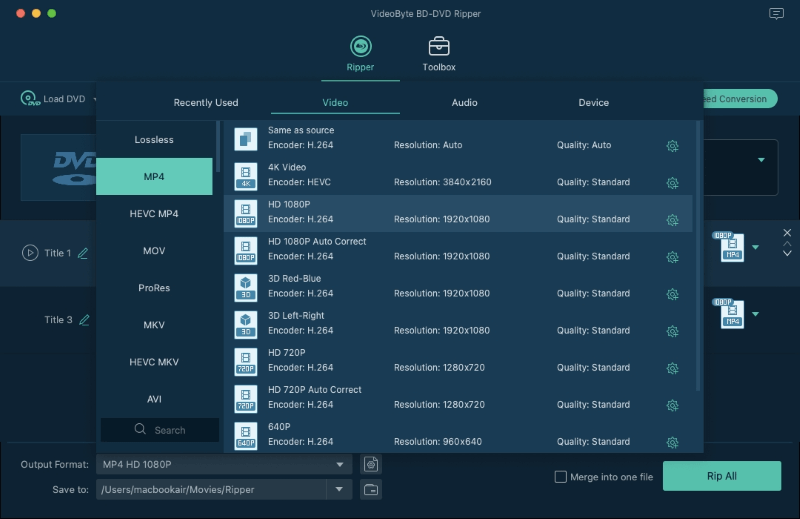Open settings gear for HD 720P preset
This screenshot has height=519, width=800.
pos(672,368)
